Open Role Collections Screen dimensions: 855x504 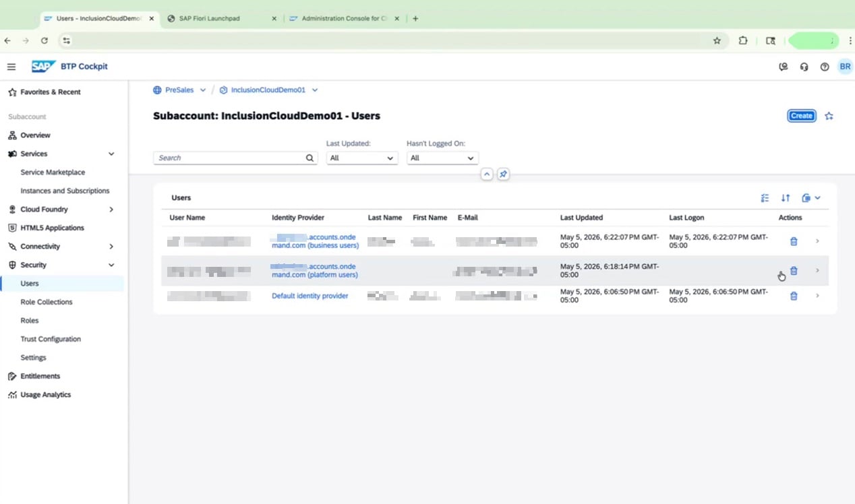point(47,303)
